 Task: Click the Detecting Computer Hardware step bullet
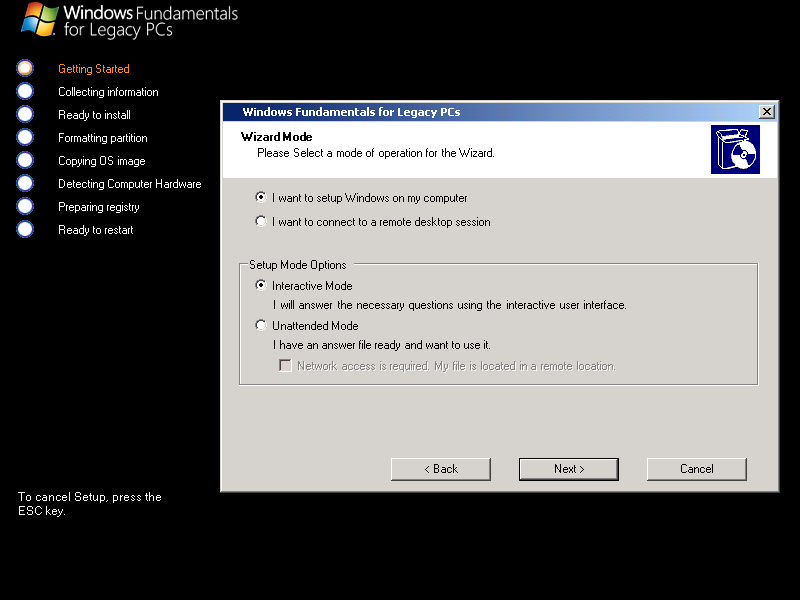(x=25, y=183)
